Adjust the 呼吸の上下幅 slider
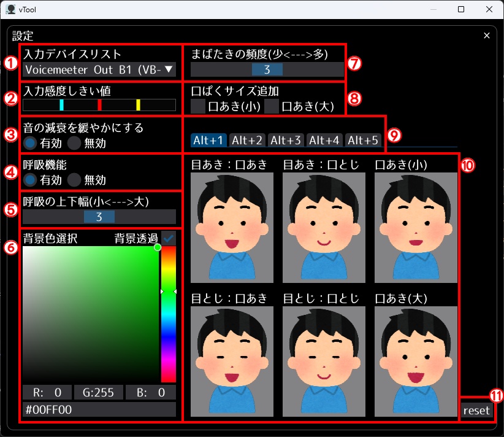The height and width of the screenshot is (437, 504). (99, 217)
